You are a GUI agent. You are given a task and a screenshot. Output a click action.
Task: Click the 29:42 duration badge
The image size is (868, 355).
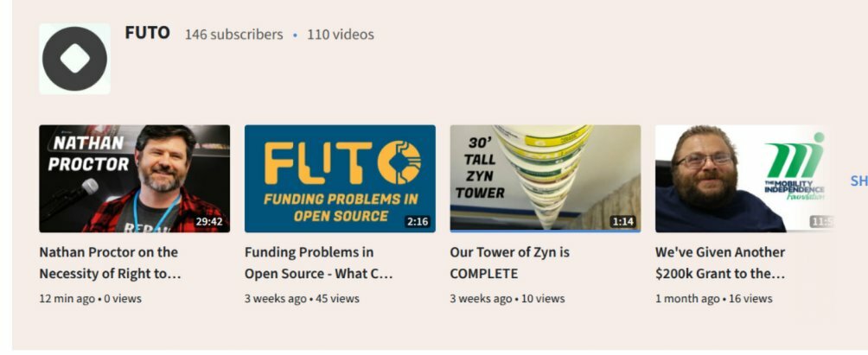click(209, 222)
